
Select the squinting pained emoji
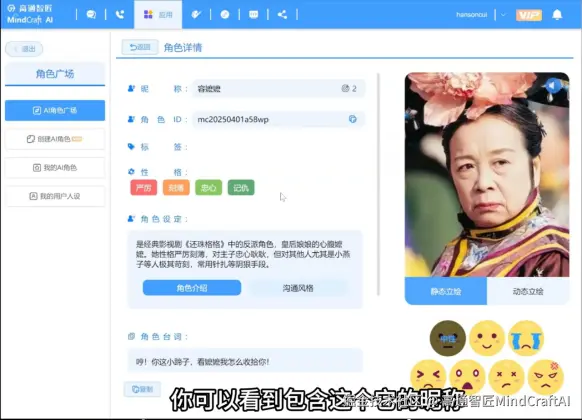tap(428, 376)
